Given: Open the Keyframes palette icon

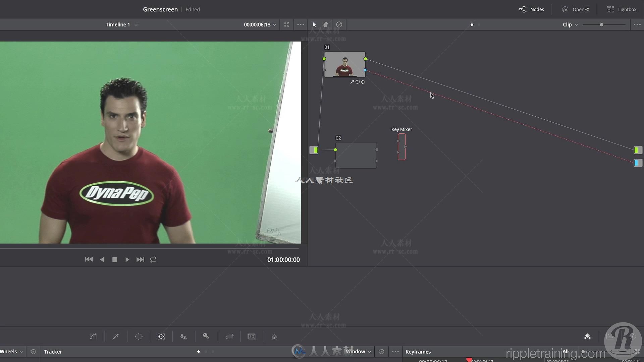Looking at the screenshot, I should coord(587,337).
